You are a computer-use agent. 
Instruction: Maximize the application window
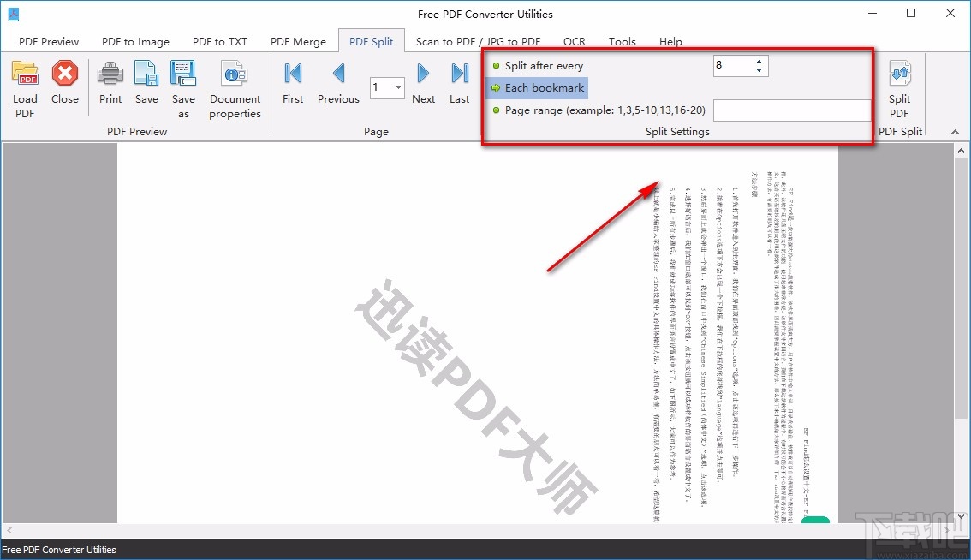click(x=911, y=13)
